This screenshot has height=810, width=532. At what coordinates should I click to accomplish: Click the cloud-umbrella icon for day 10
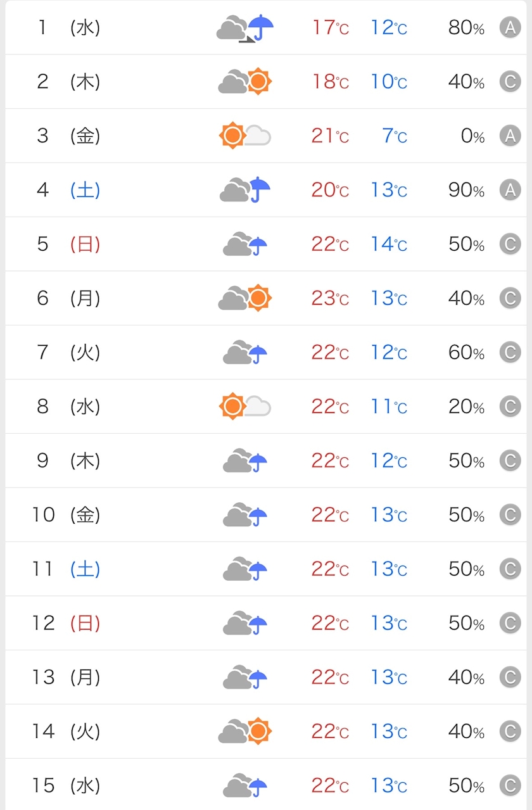tap(245, 516)
